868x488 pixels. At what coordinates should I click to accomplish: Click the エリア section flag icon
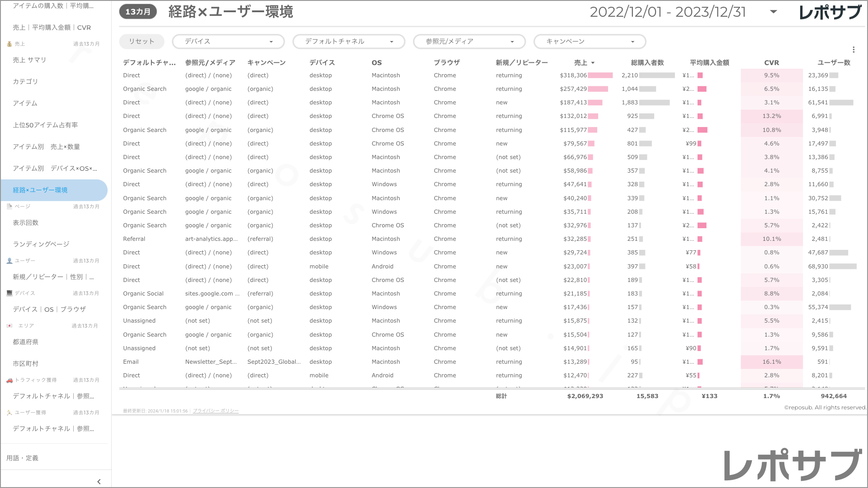[x=9, y=326]
